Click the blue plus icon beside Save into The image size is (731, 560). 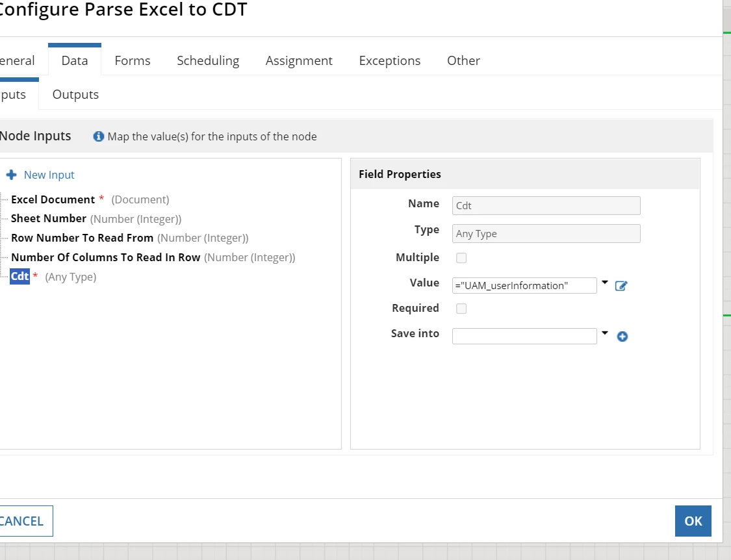pos(622,337)
